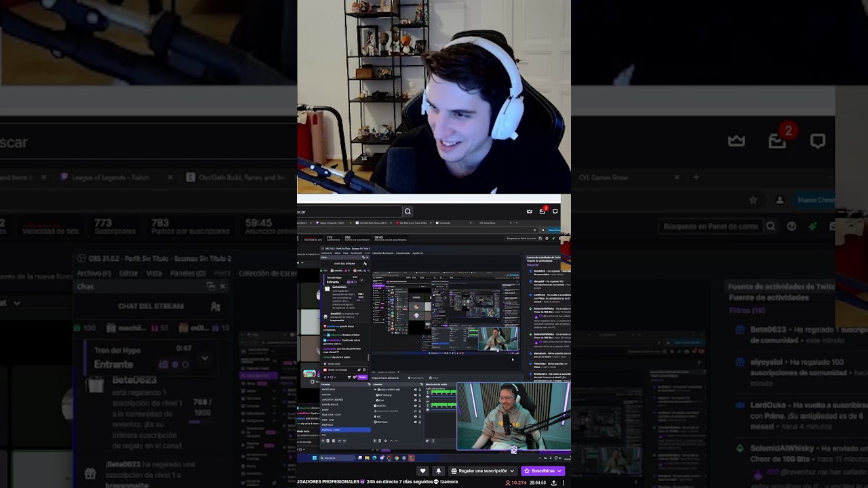Expand the Suscribirse dropdown
This screenshot has height=488, width=868.
pyautogui.click(x=559, y=470)
